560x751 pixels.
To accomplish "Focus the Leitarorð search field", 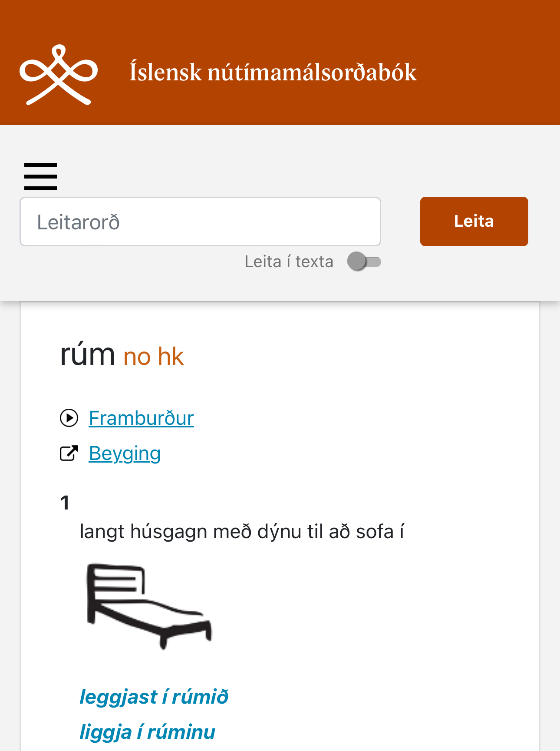I will pos(200,222).
